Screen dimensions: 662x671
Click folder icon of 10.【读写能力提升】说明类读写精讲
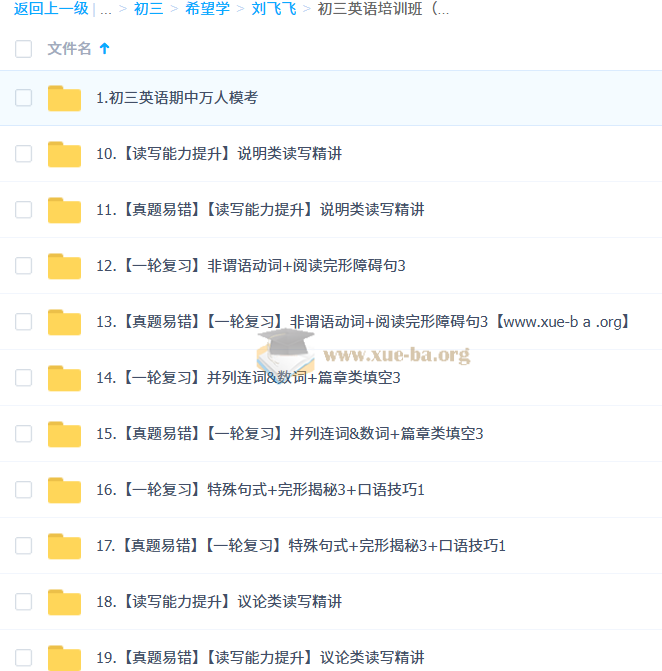[x=64, y=154]
